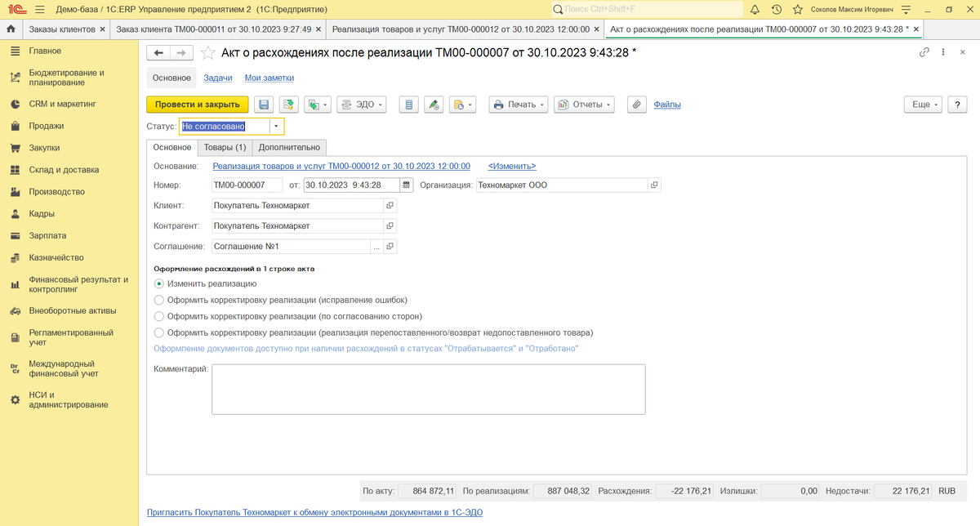Select Изменить реализацию option
This screenshot has height=526, width=980.
(x=206, y=283)
